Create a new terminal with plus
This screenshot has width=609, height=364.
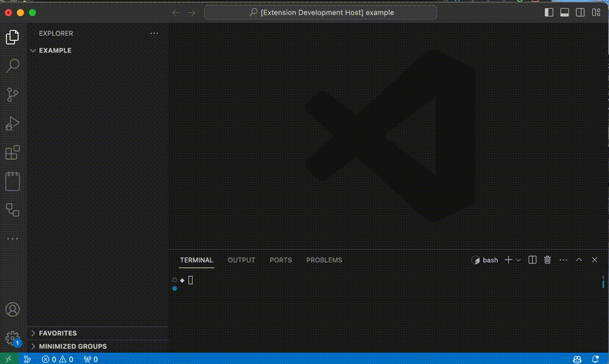pos(508,261)
